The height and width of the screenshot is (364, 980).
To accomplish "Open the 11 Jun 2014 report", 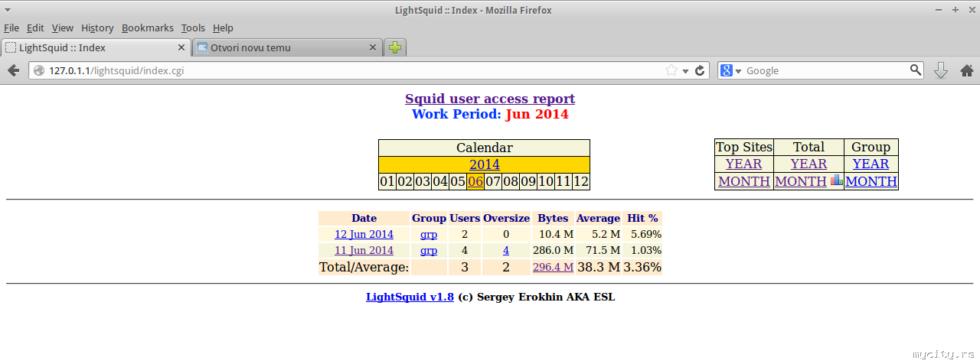I will coord(364,250).
